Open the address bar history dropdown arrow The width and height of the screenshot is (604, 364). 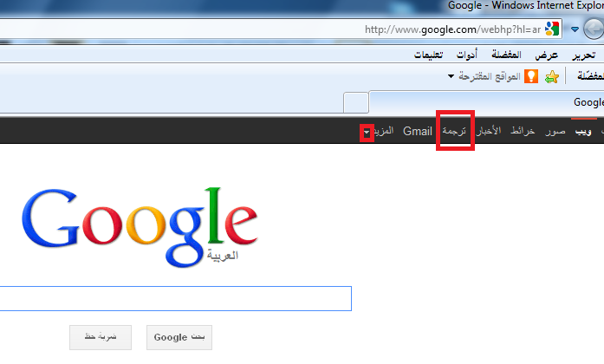point(575,29)
